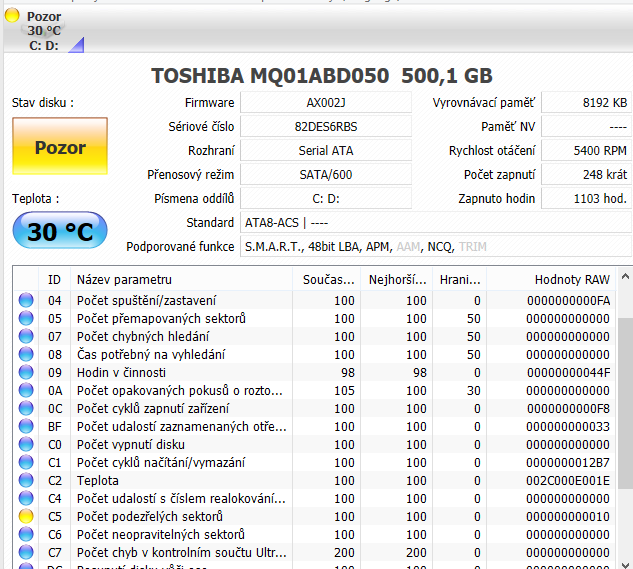Click the blue status icon for ID 0A
This screenshot has height=569, width=633.
[26, 390]
